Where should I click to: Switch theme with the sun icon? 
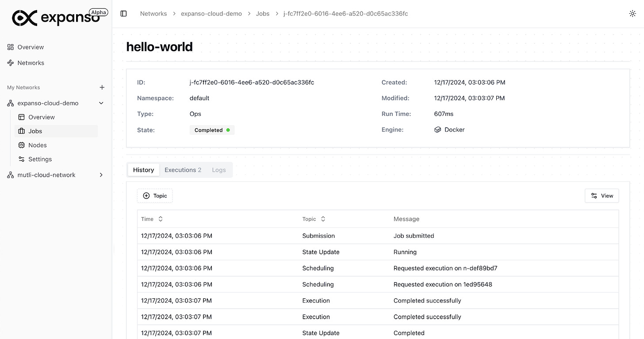(x=632, y=14)
